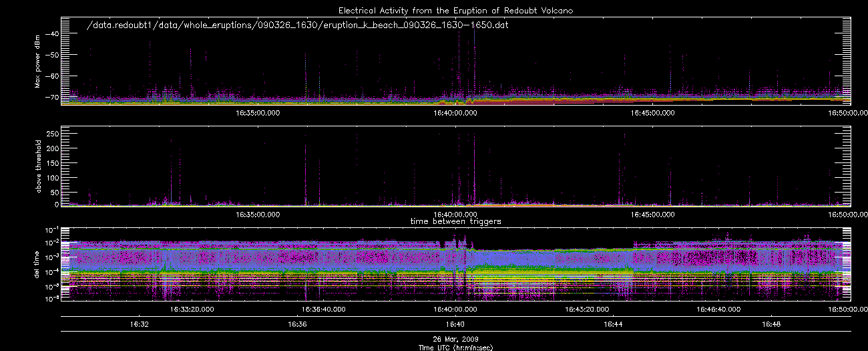Viewport: 868px width, 351px height.
Task: Click the '10^-6' tick on del time axis
Action: [x=52, y=299]
